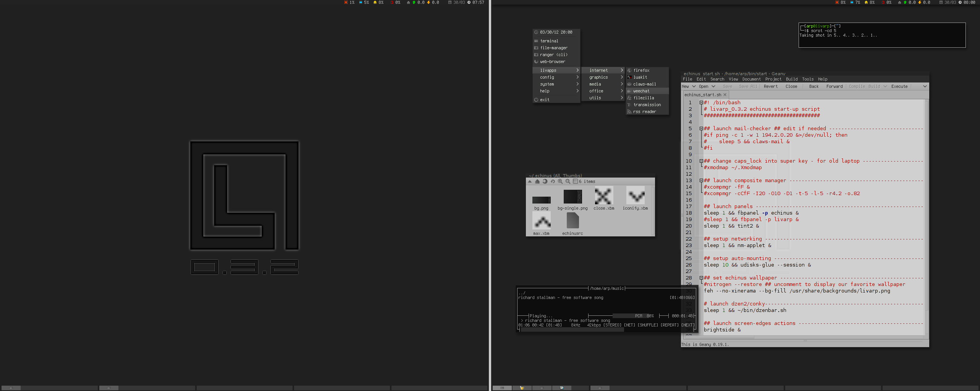The height and width of the screenshot is (391, 980).
Task: Select the max.xbm thumbnail
Action: [x=541, y=221]
